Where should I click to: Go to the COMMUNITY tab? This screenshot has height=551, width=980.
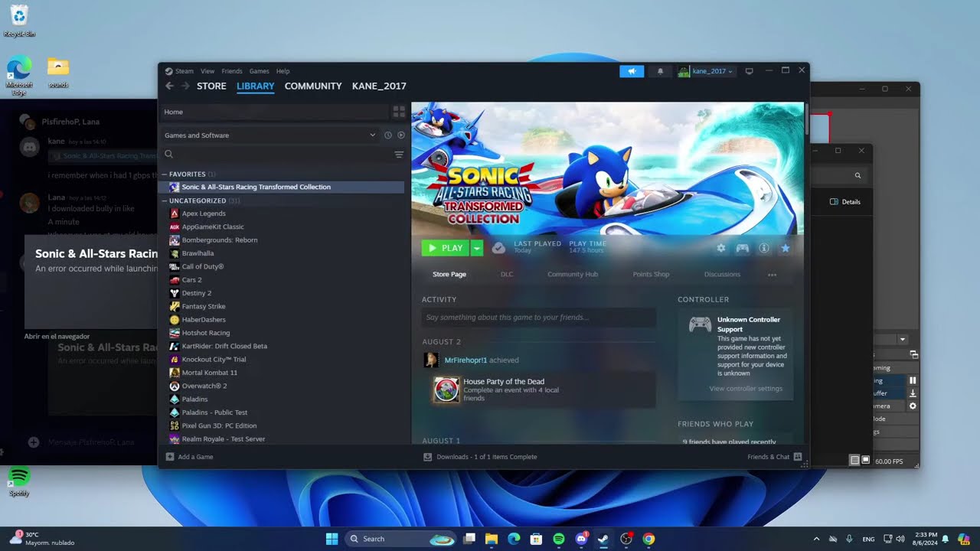tap(313, 86)
